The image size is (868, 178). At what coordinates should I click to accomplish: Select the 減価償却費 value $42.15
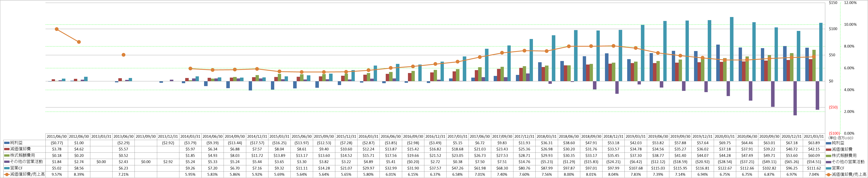(x=814, y=149)
